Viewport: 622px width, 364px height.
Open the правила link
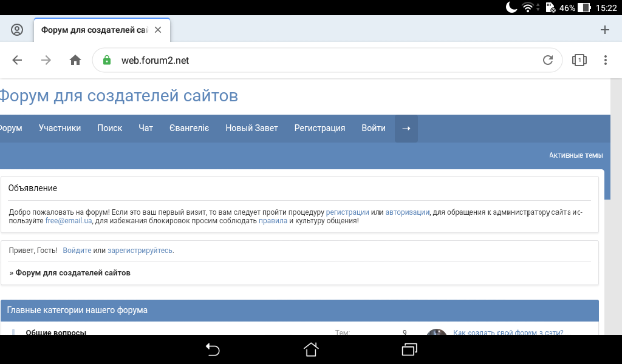pos(273,221)
